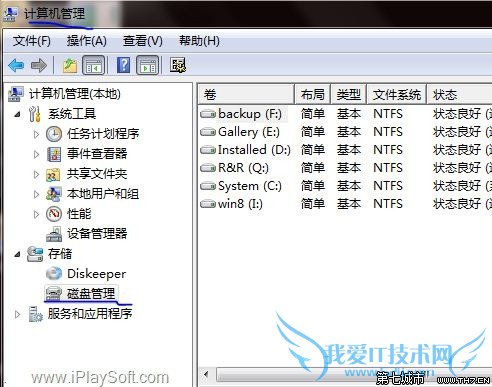
Task: Select the 设备管理器 tree item
Action: tap(97, 234)
